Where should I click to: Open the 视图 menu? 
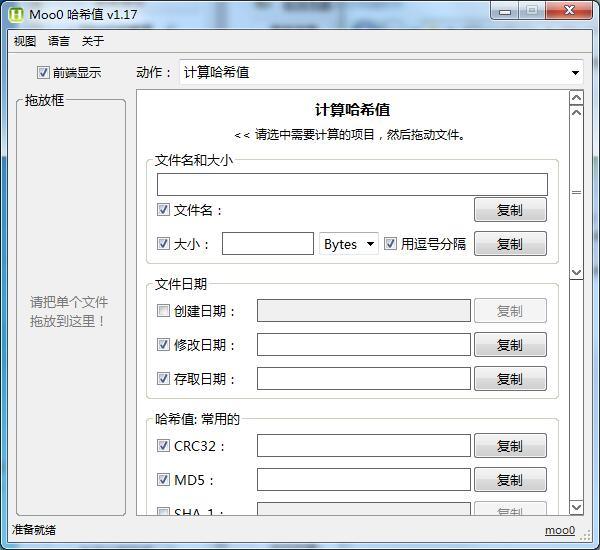(25, 41)
